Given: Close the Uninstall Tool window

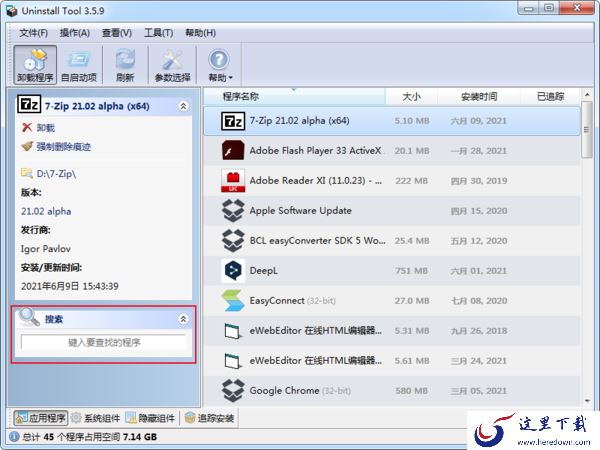Looking at the screenshot, I should (x=577, y=8).
